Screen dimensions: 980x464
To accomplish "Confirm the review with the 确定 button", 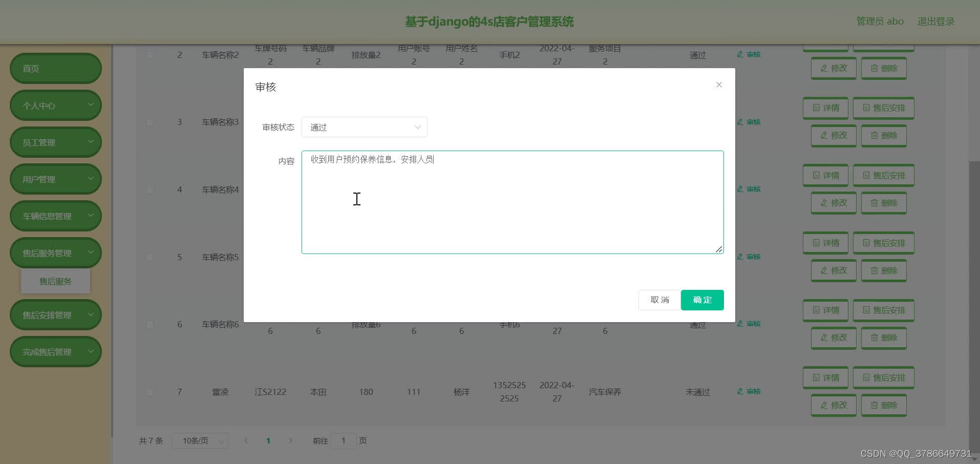I will coord(702,300).
